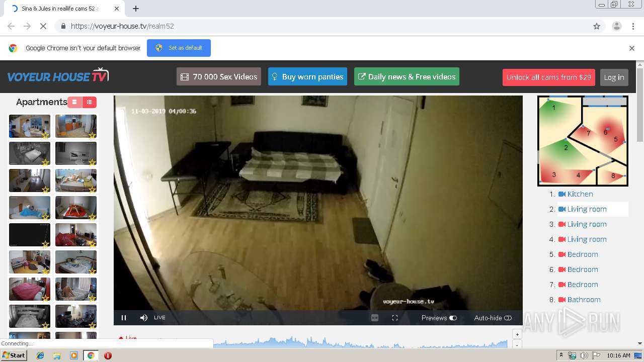Click Unlock all cams from $29
This screenshot has width=644, height=362.
(549, 77)
